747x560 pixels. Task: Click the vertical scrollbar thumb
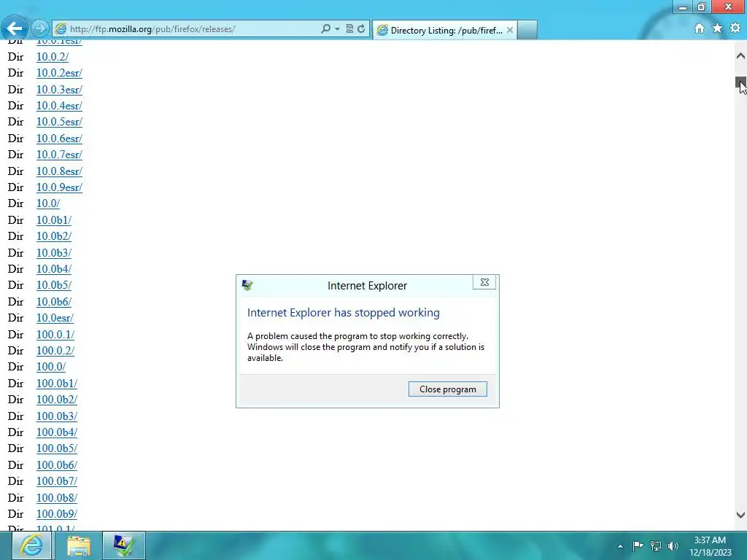[x=740, y=82]
